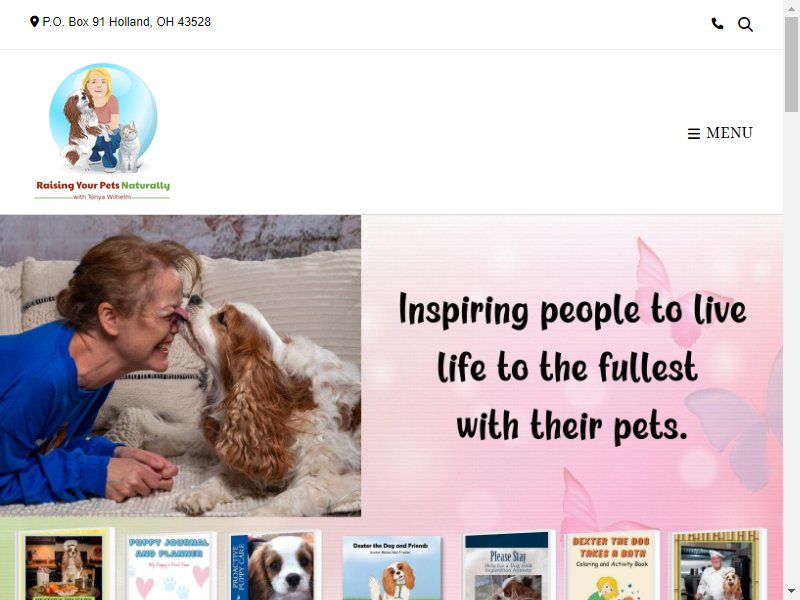Open the chef with dog book cover
Screen dimensions: 800x600
(x=718, y=564)
